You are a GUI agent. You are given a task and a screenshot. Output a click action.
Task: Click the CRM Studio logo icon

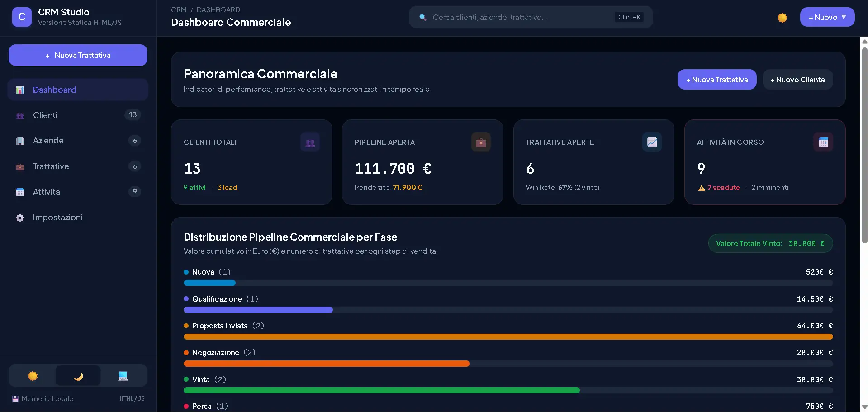click(22, 17)
